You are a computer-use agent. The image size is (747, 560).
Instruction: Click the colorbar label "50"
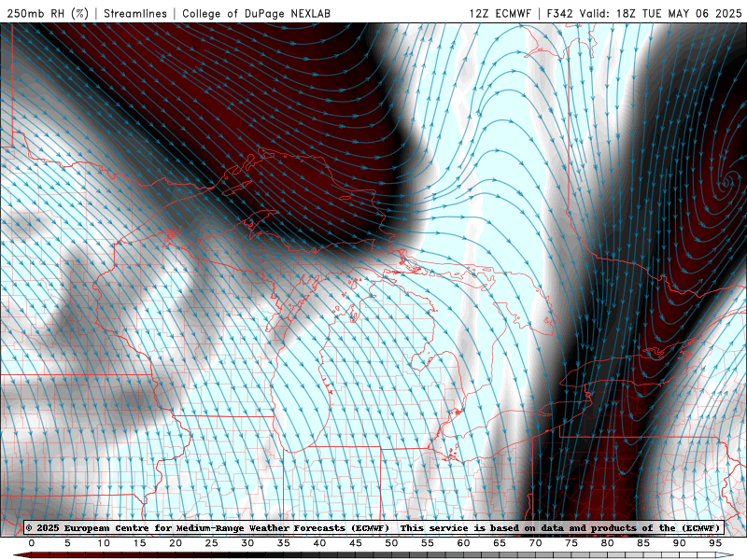click(391, 543)
